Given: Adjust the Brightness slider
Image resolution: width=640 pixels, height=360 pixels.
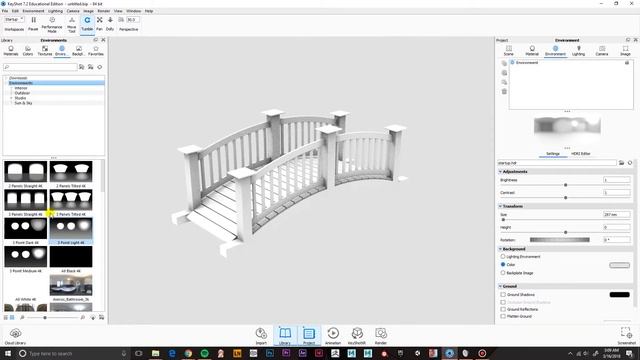Looking at the screenshot, I should (x=565, y=185).
